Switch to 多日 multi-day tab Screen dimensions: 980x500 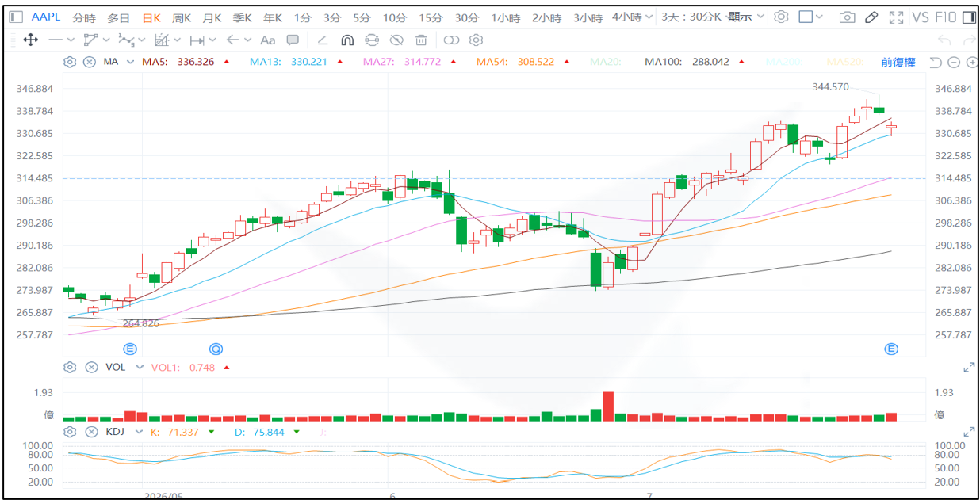pyautogui.click(x=118, y=17)
